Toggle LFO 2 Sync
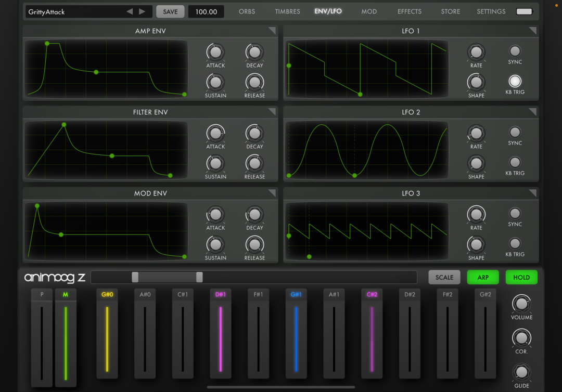This screenshot has width=562, height=392. click(515, 133)
